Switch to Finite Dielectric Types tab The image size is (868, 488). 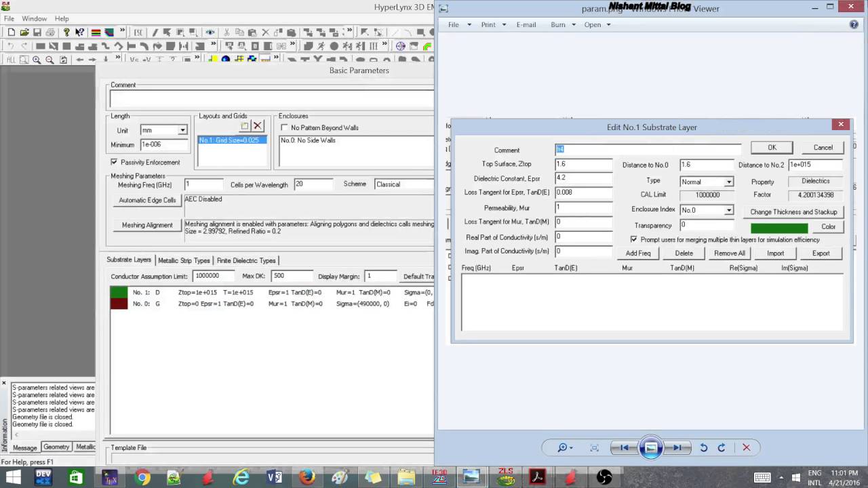click(x=246, y=260)
